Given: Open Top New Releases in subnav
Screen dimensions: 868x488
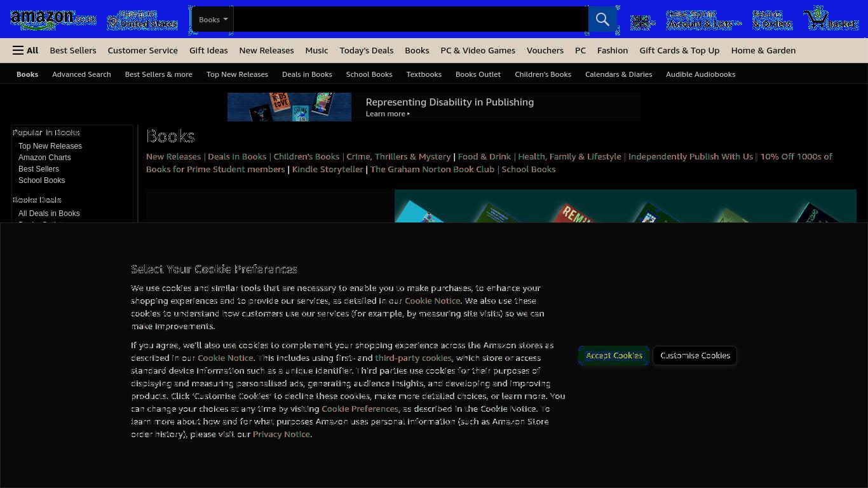Looking at the screenshot, I should coord(237,74).
